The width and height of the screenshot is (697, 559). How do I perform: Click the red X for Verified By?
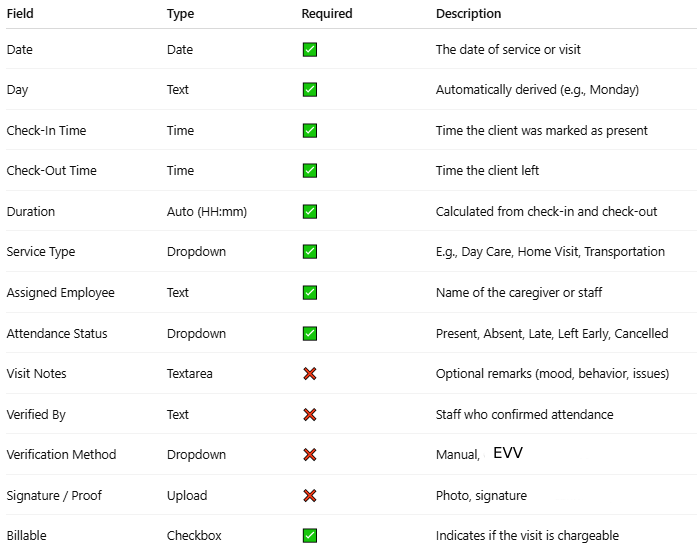pyautogui.click(x=310, y=414)
